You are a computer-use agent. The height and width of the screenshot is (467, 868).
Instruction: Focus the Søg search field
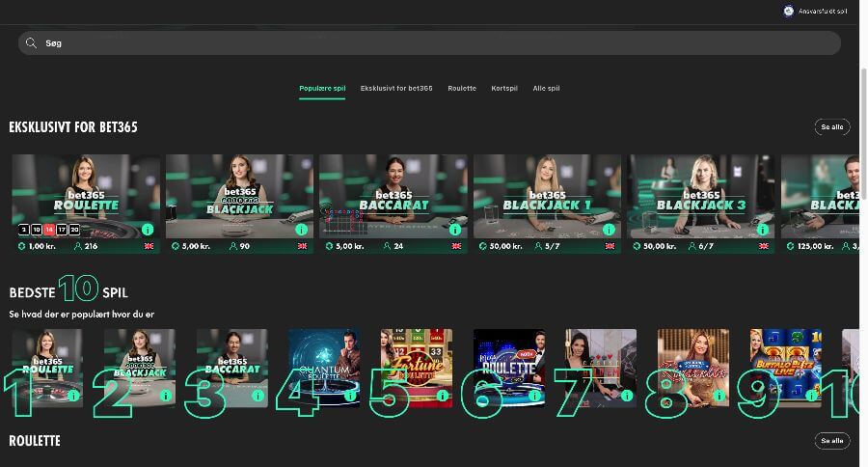coord(429,43)
